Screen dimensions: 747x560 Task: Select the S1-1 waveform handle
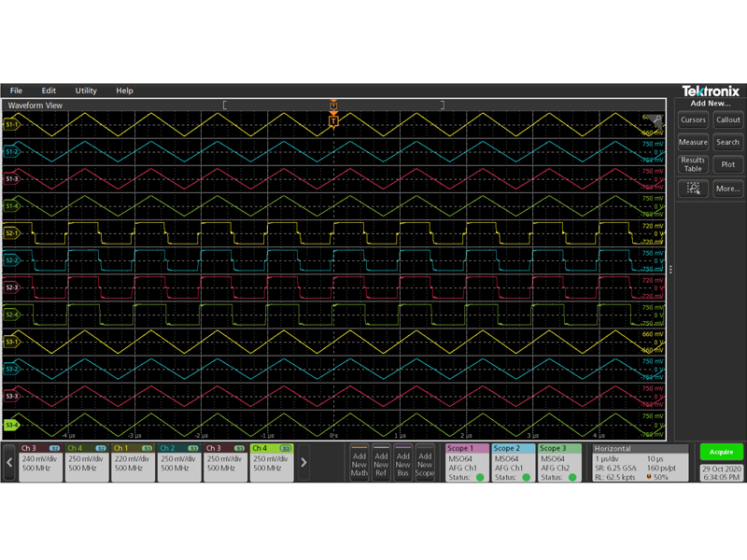click(x=12, y=124)
